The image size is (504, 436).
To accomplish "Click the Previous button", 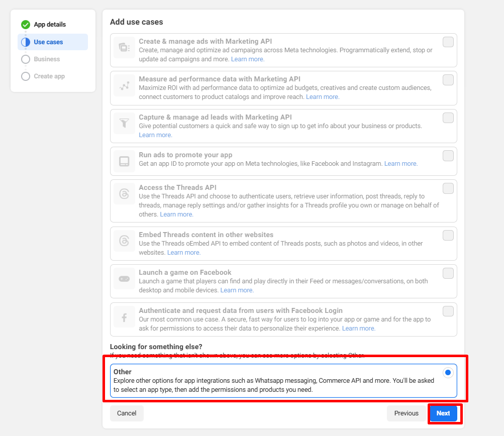I will pos(406,413).
